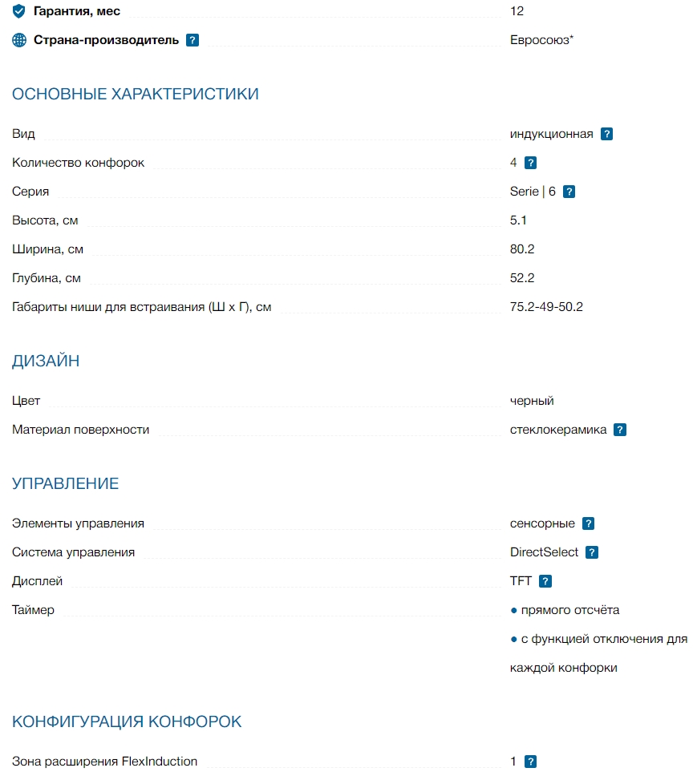The width and height of the screenshot is (693, 784).
Task: Click the shield icon beside Гарантия
Action: click(19, 11)
